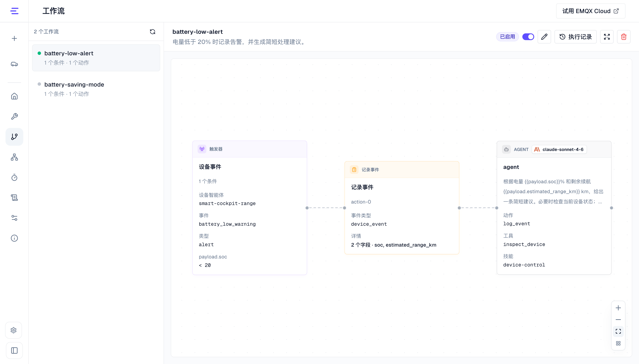Open the network topology icon

tap(14, 157)
